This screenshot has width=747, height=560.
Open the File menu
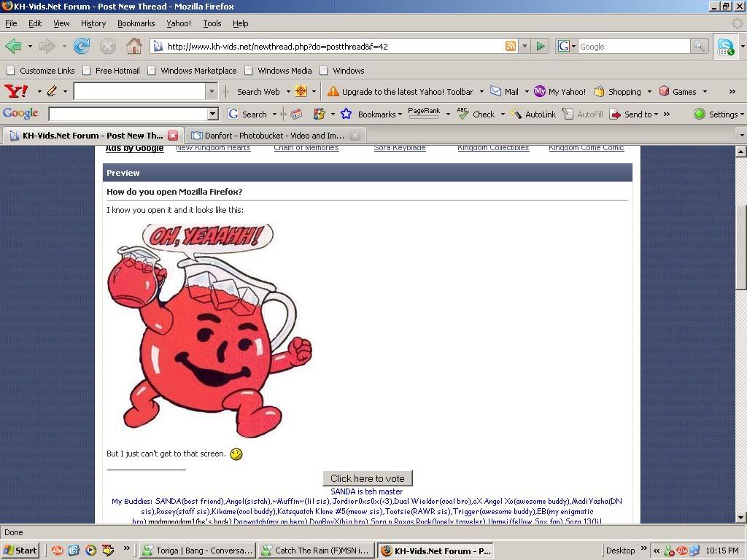coord(11,23)
